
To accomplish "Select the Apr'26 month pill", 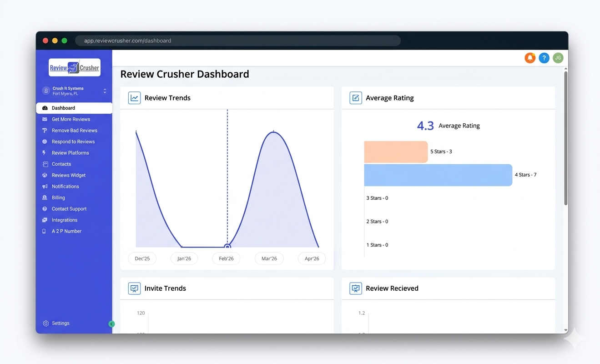I will (312, 258).
